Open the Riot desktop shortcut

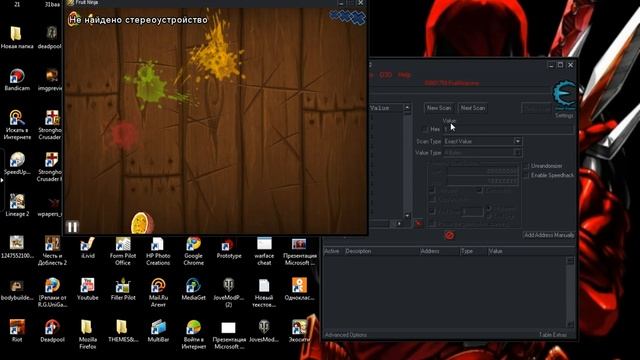(17, 331)
